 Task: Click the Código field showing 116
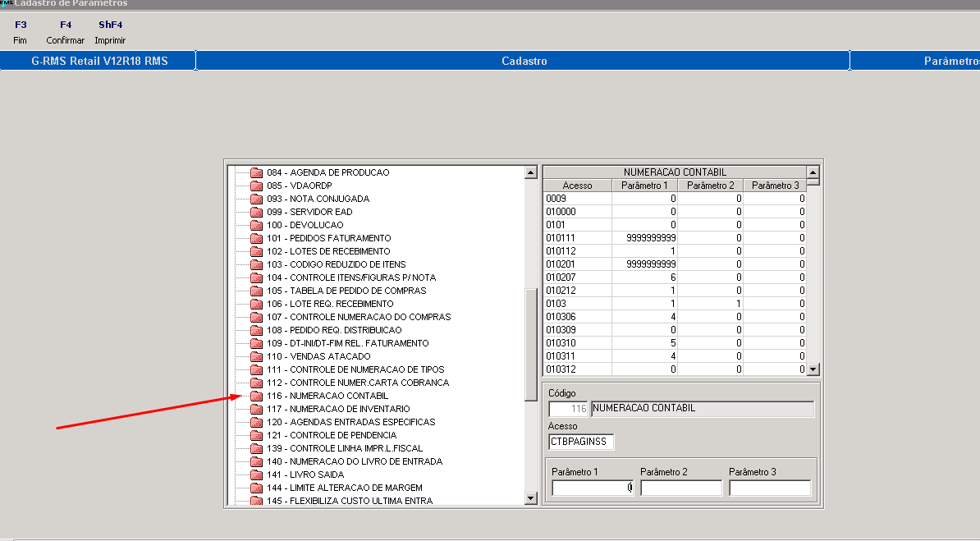[568, 409]
